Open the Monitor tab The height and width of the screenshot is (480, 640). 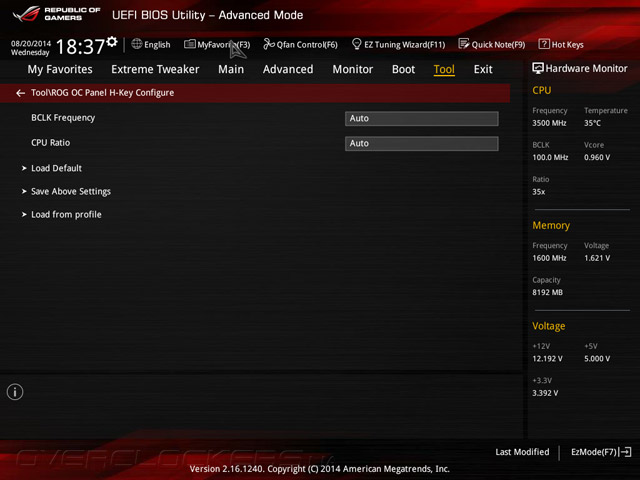[x=353, y=69]
